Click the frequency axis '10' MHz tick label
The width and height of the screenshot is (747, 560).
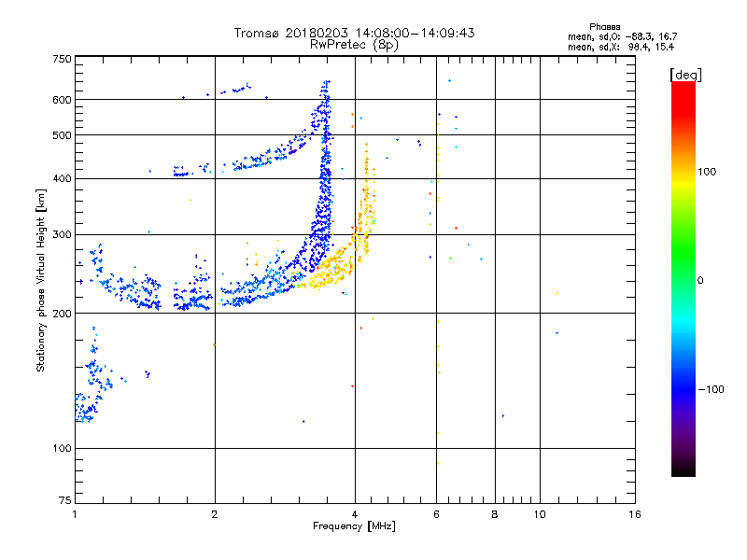click(x=540, y=514)
